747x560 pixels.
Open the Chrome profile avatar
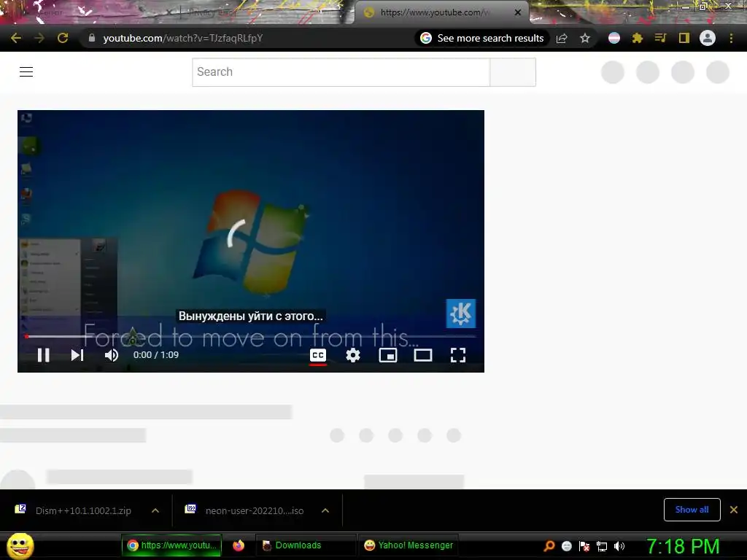coord(708,38)
